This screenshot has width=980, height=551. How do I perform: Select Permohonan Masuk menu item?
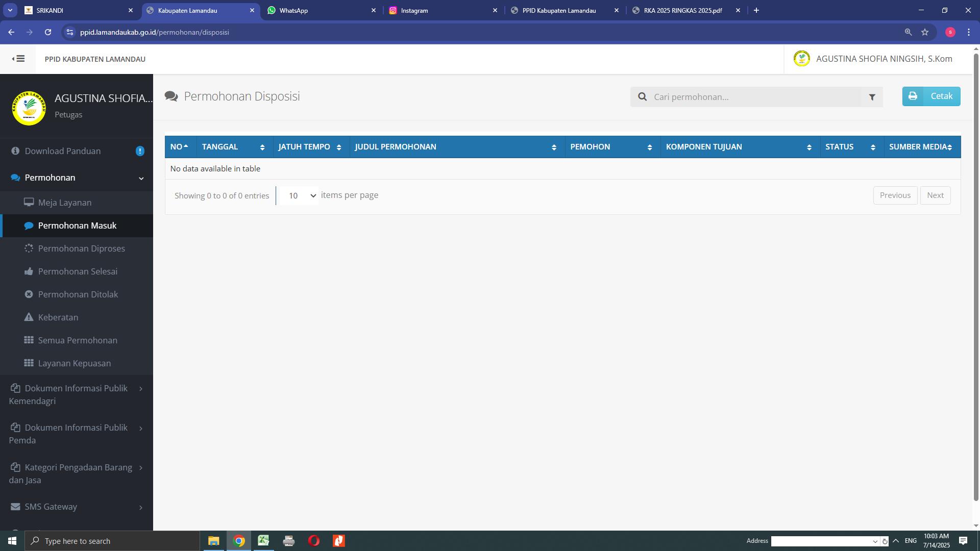pos(77,226)
